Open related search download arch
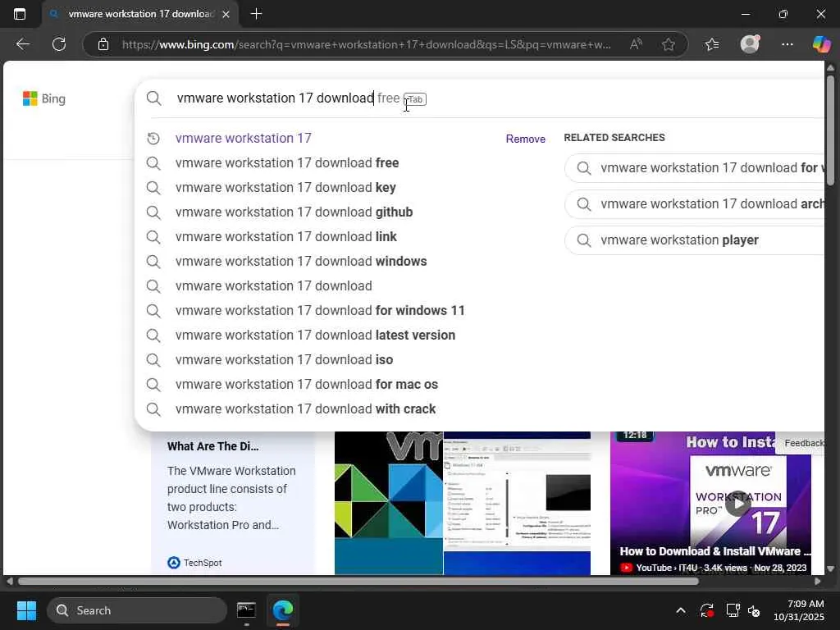 pyautogui.click(x=694, y=204)
